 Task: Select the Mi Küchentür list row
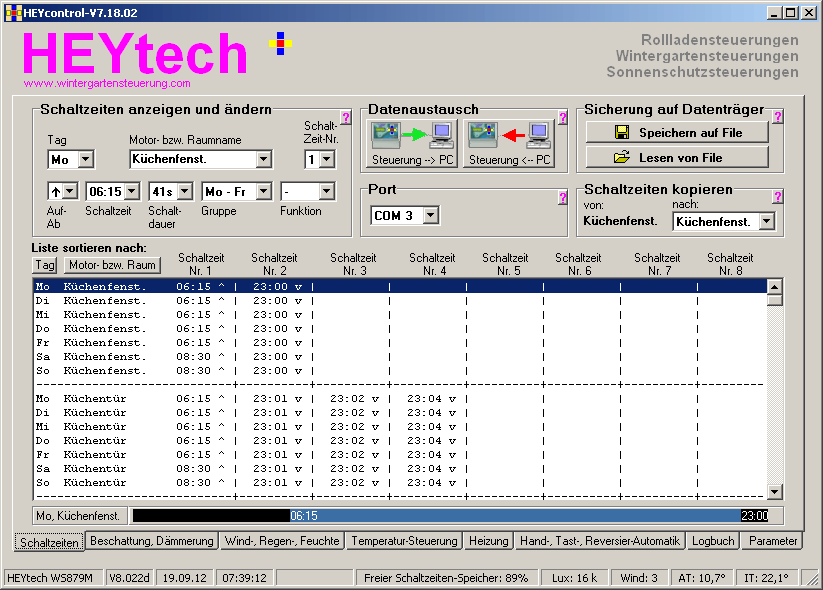click(x=400, y=427)
